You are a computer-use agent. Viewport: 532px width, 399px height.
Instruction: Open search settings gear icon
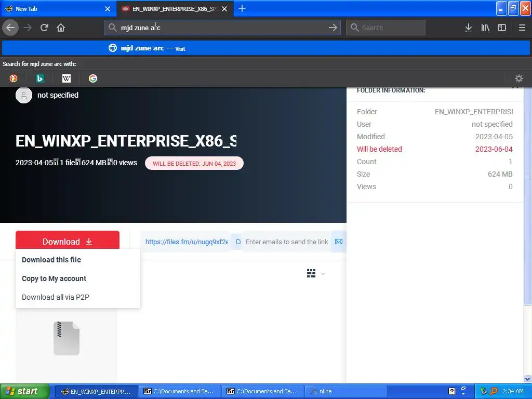point(519,78)
